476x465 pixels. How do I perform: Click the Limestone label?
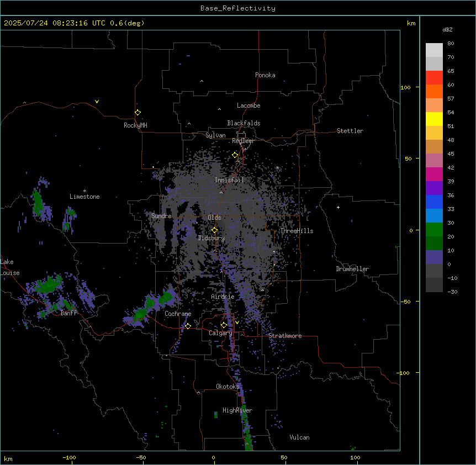pos(84,197)
